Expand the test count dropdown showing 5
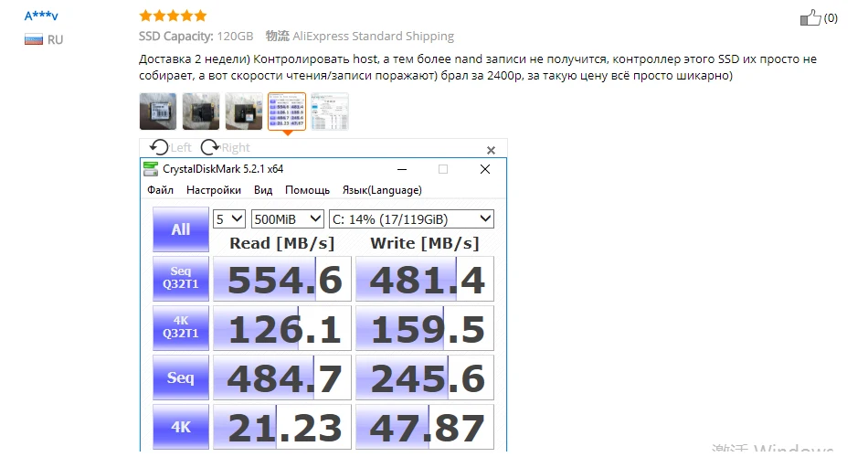 pos(229,218)
